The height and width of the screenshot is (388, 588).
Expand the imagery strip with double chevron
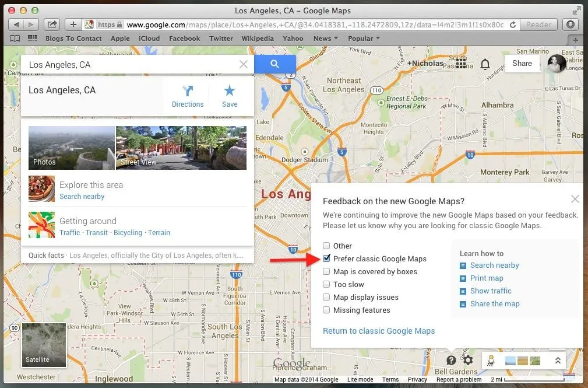point(558,361)
